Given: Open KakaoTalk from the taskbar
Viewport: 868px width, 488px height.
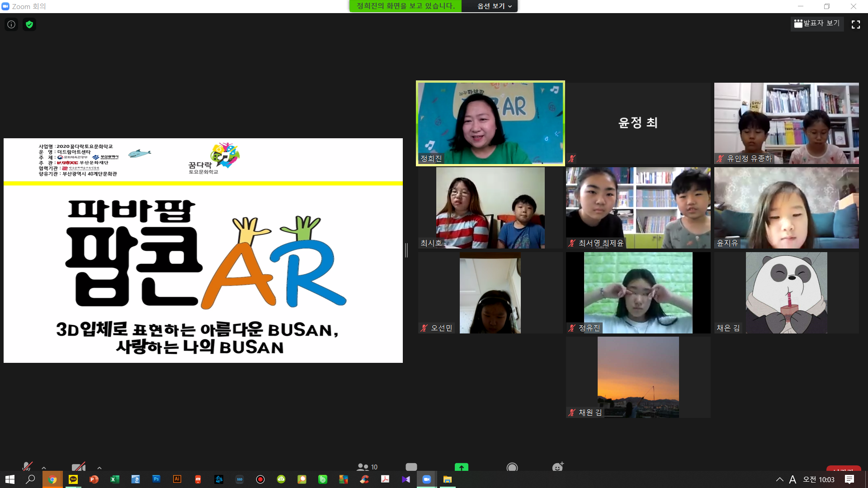Looking at the screenshot, I should click(73, 479).
